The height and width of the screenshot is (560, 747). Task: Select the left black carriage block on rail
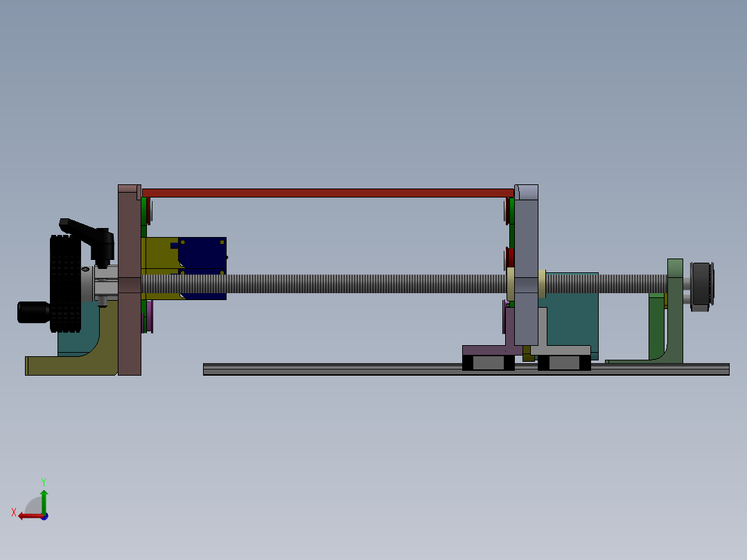tap(489, 362)
